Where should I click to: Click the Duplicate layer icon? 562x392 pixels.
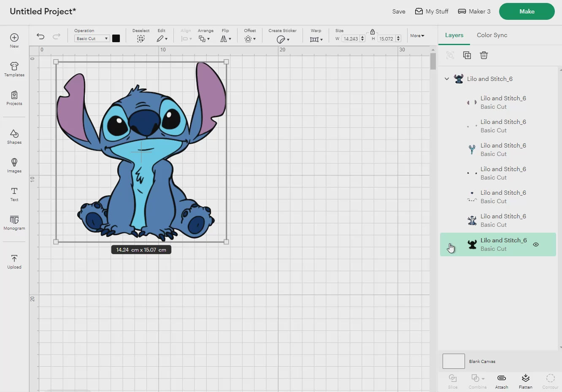pos(467,55)
